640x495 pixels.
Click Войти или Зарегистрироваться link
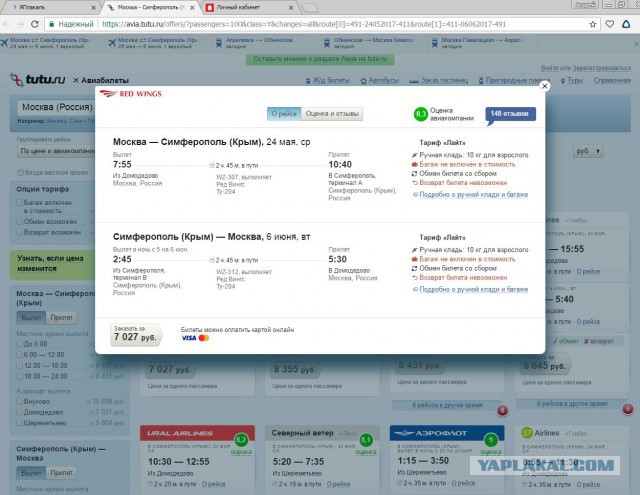coord(586,68)
